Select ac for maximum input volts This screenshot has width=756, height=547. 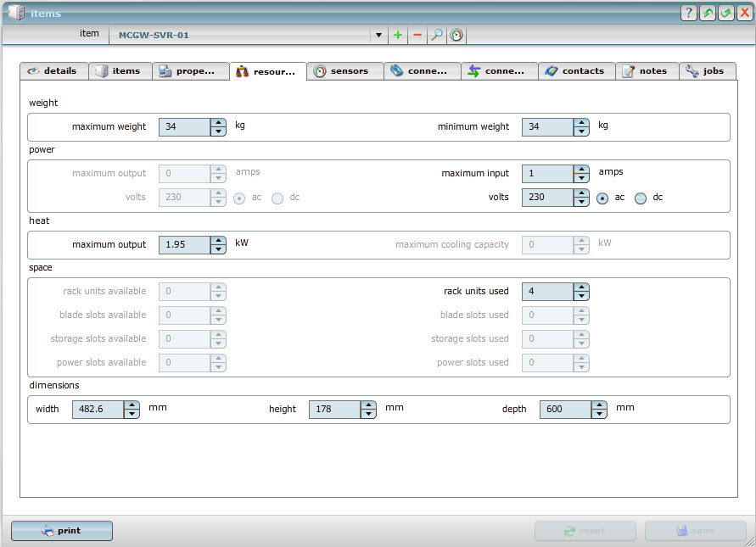pyautogui.click(x=603, y=198)
